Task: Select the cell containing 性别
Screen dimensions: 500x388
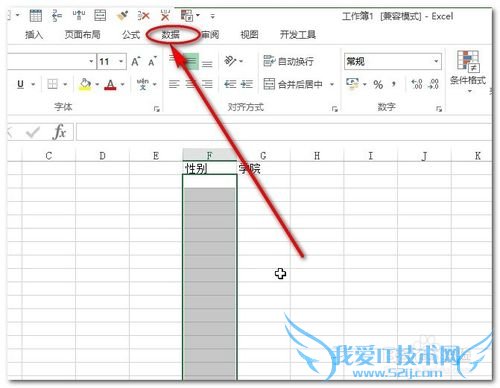Action: click(210, 168)
